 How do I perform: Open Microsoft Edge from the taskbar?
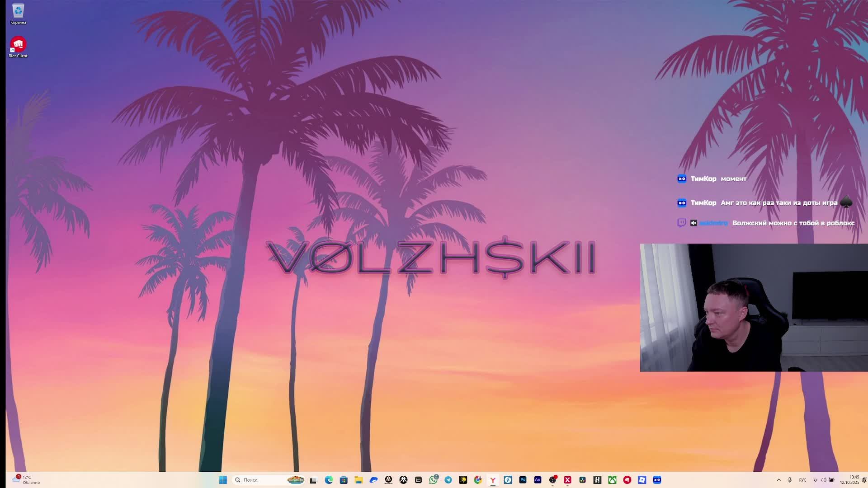pos(329,480)
